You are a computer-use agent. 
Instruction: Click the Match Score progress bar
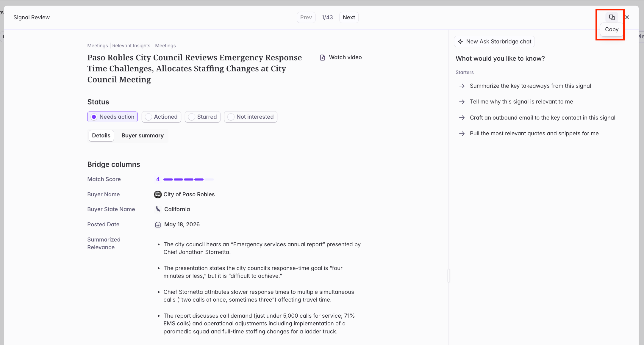(x=189, y=179)
